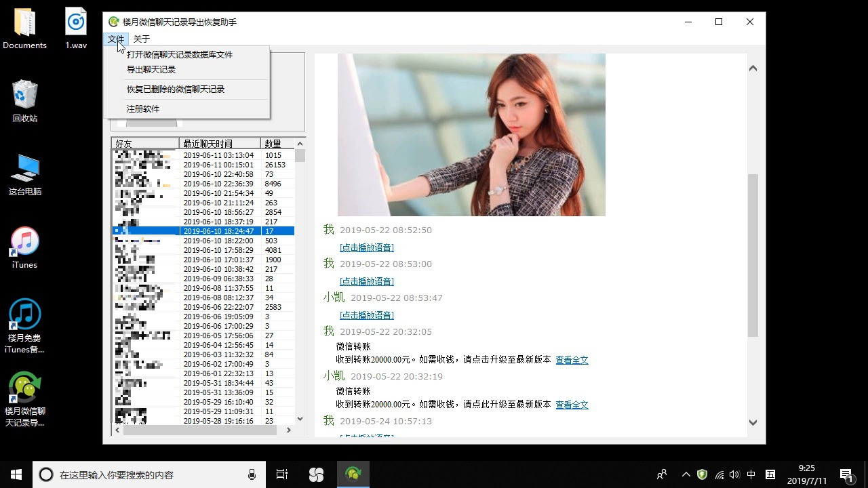Select row dated 2019-06-10 17:58:29
The height and width of the screenshot is (488, 868).
[203, 250]
